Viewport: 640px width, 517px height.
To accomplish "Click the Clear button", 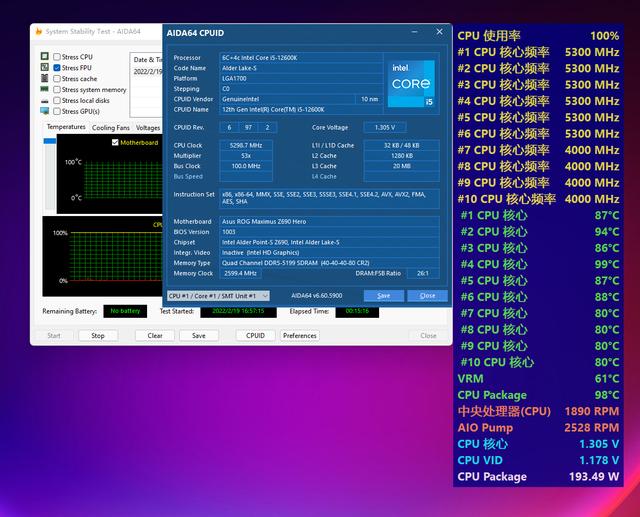I will pyautogui.click(x=155, y=336).
